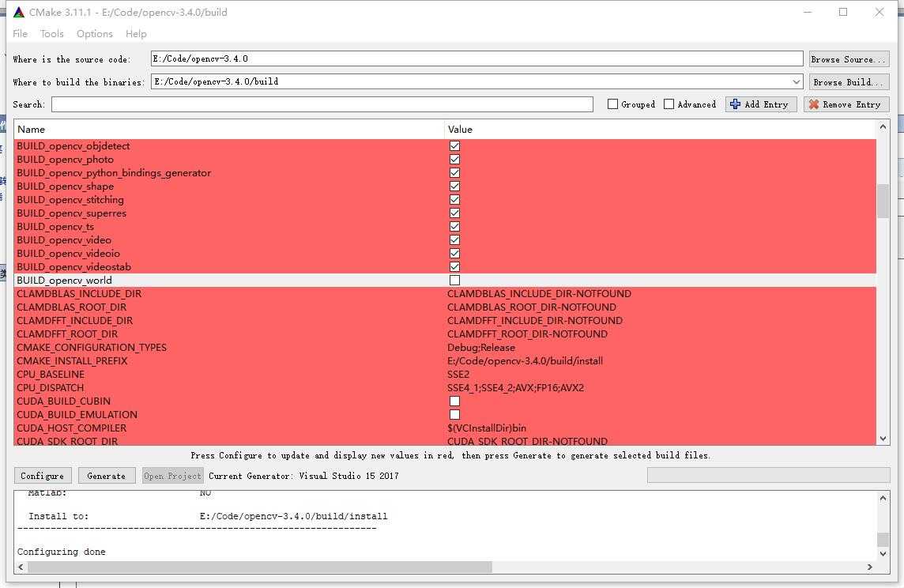Click the Value column header
904x588 pixels.
(x=660, y=130)
